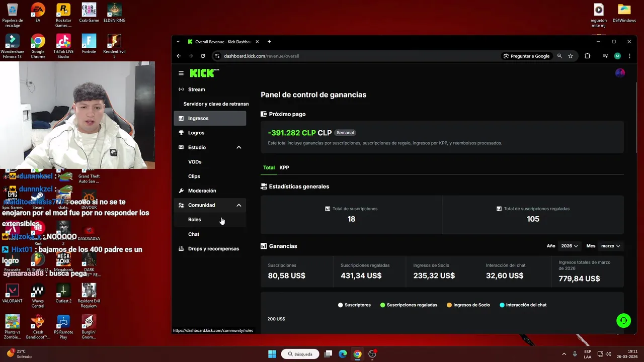The image size is (644, 362).
Task: Open Chrome media controls icon
Action: tap(605, 56)
